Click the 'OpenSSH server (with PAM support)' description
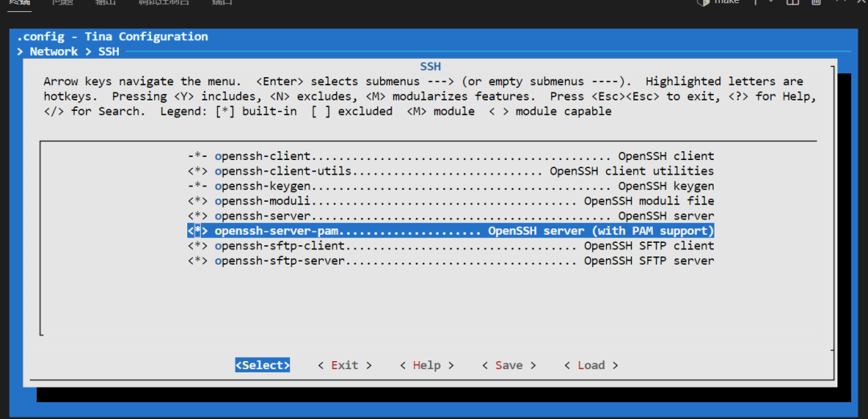Viewport: 868px width, 419px height. [600, 231]
